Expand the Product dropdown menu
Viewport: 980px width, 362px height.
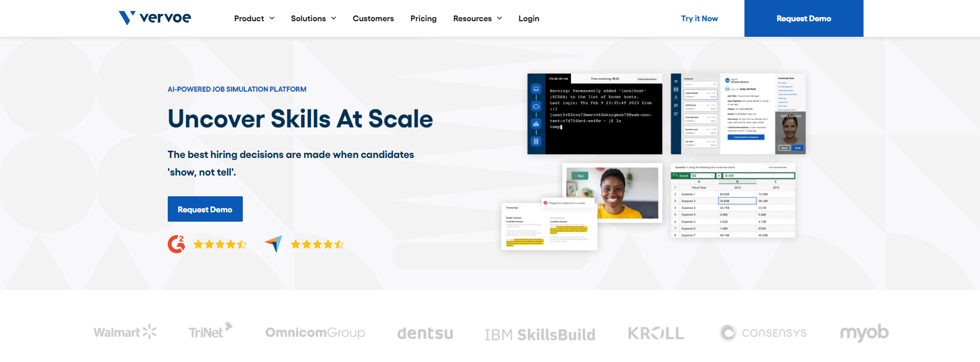point(254,19)
